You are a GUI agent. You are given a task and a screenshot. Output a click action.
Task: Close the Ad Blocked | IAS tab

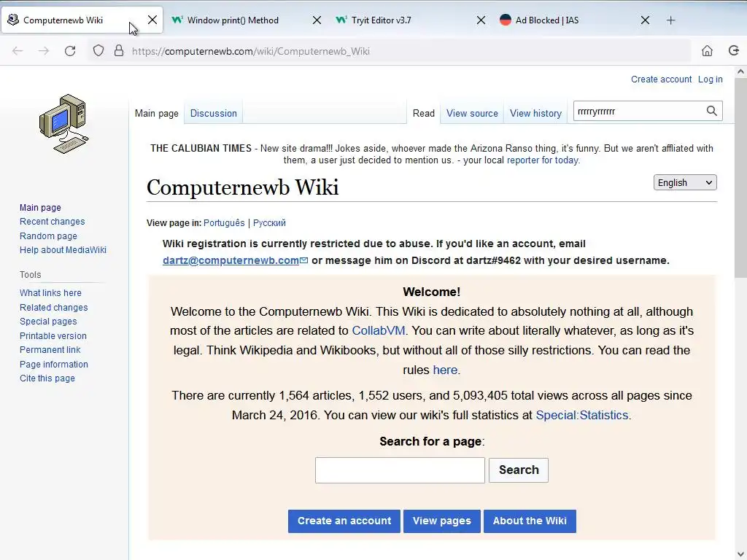(645, 20)
